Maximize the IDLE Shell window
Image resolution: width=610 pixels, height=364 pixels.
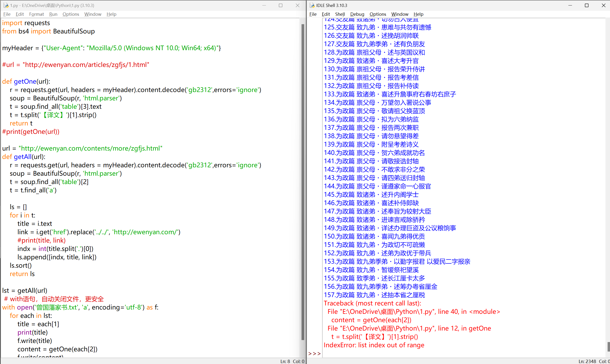pyautogui.click(x=586, y=5)
